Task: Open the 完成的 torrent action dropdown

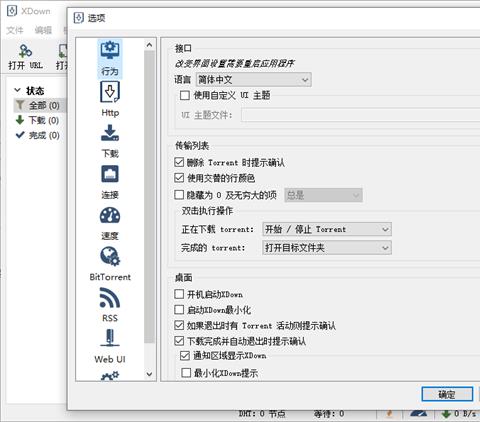Action: [x=327, y=248]
